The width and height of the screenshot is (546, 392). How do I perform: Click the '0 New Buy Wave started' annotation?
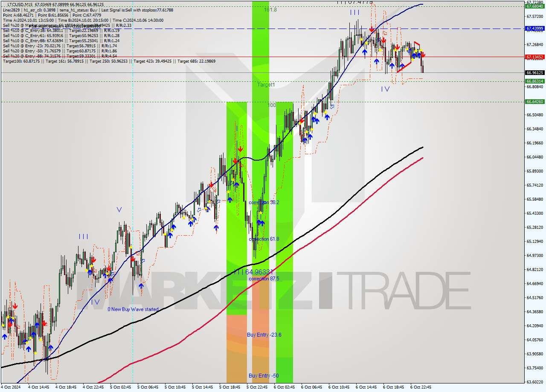(x=133, y=309)
